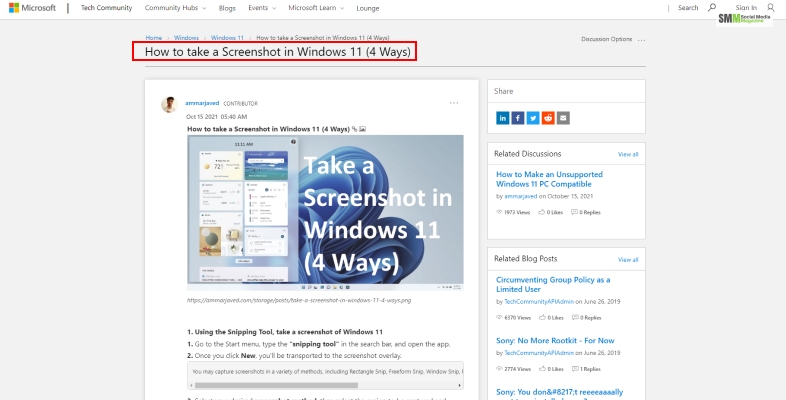Click the 1973 Views count

(513, 213)
